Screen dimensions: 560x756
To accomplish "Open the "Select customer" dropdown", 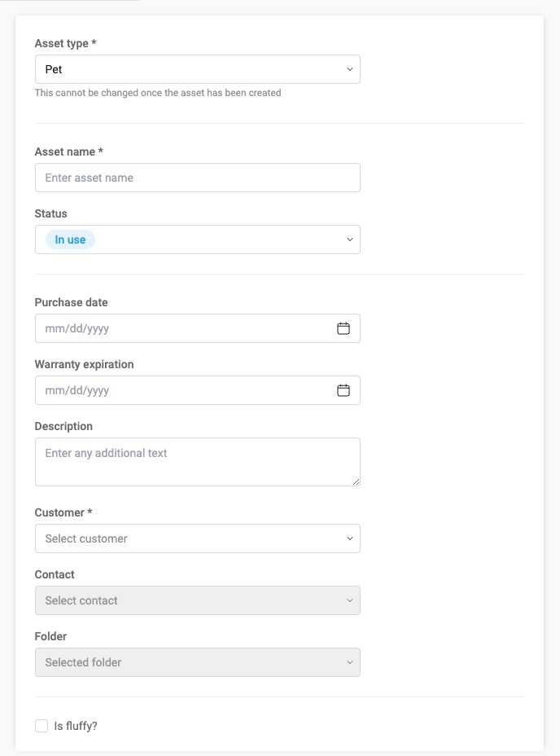I will (x=198, y=538).
